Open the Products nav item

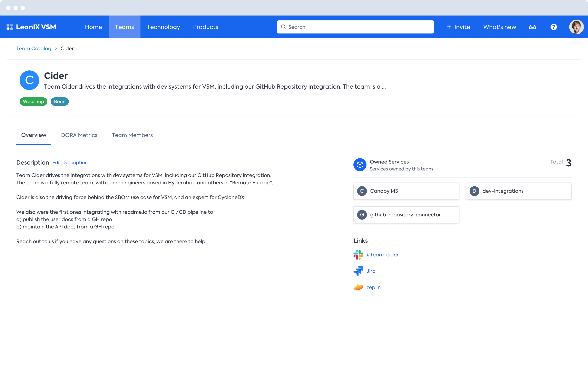[206, 27]
